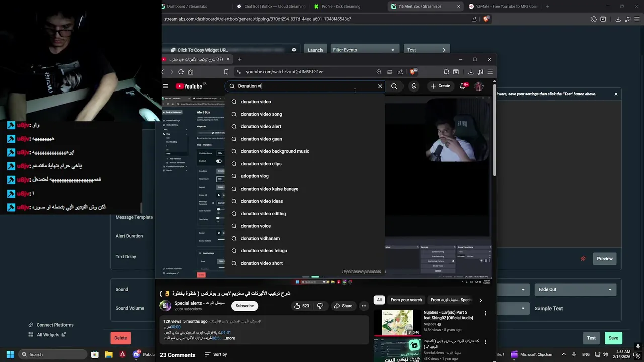Screen dimensions: 644x362
Task: Click the red Delete button
Action: click(120, 338)
